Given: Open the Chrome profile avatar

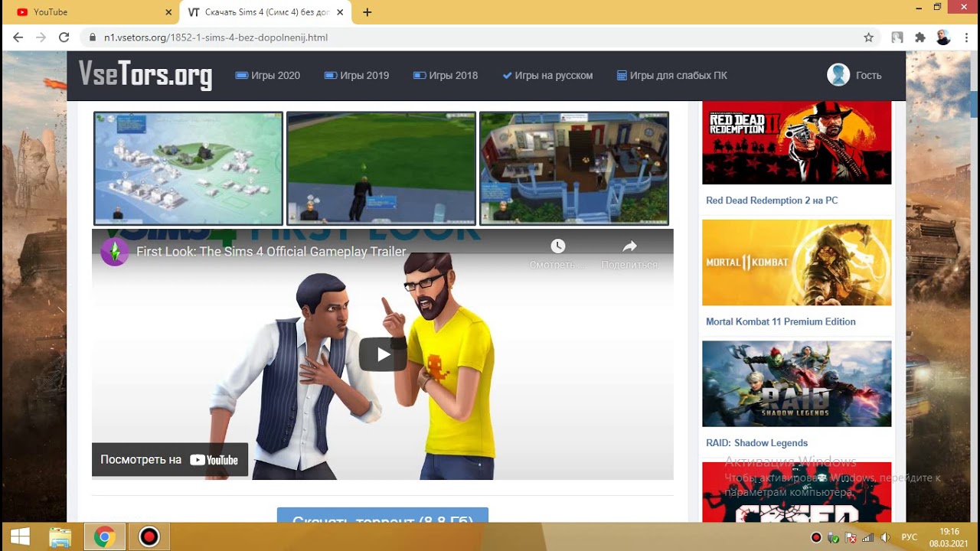Looking at the screenshot, I should 943,37.
